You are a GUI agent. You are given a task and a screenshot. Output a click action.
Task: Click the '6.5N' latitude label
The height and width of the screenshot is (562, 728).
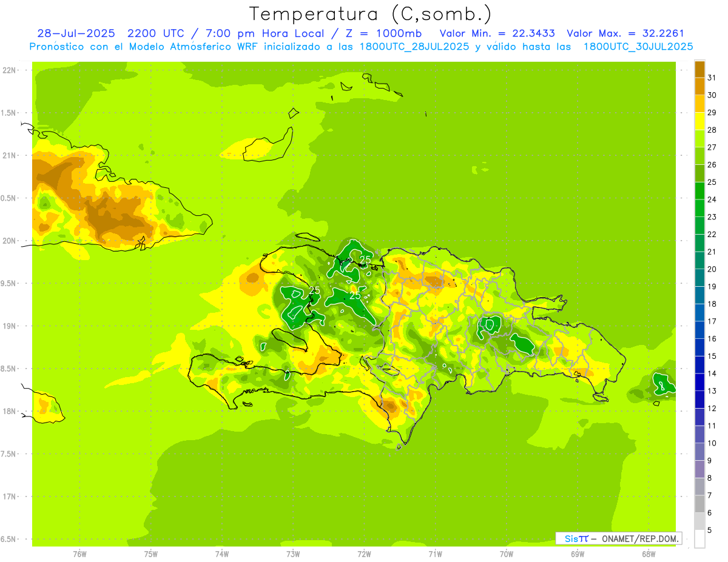click(9, 539)
